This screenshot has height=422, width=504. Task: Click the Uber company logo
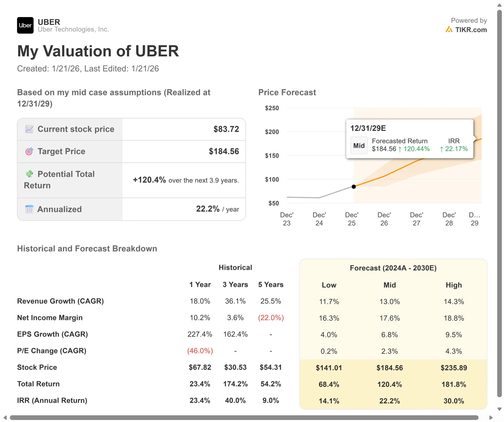(25, 25)
